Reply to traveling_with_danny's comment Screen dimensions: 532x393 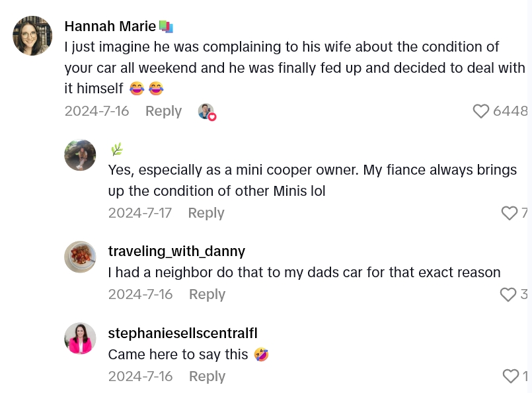pos(207,294)
